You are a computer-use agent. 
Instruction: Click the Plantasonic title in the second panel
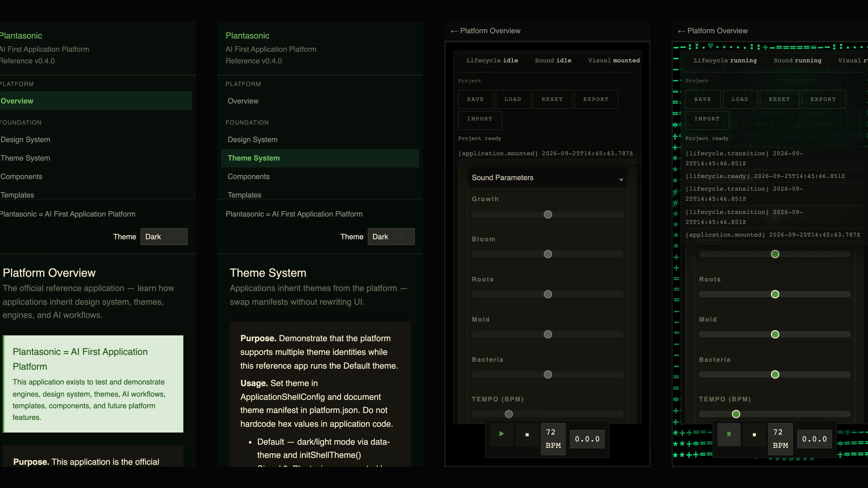point(248,36)
